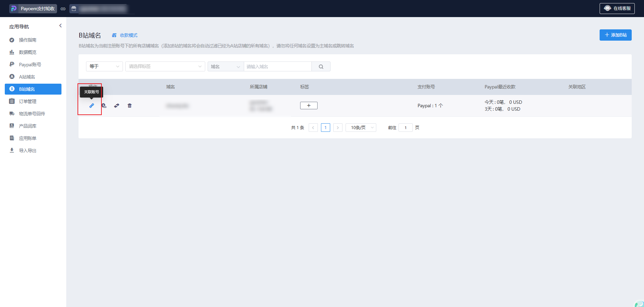Click the 物流单号回传 truck icon
Screen dimensions: 644x307
pyautogui.click(x=12, y=113)
